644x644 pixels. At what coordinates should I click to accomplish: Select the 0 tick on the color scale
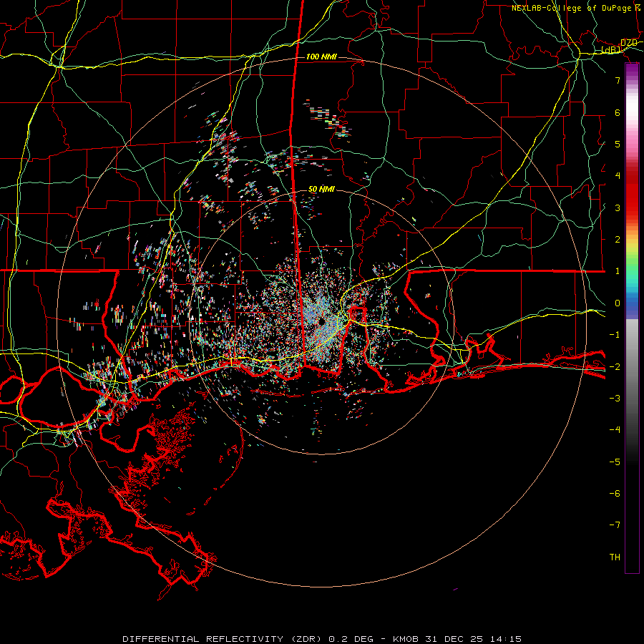click(618, 303)
